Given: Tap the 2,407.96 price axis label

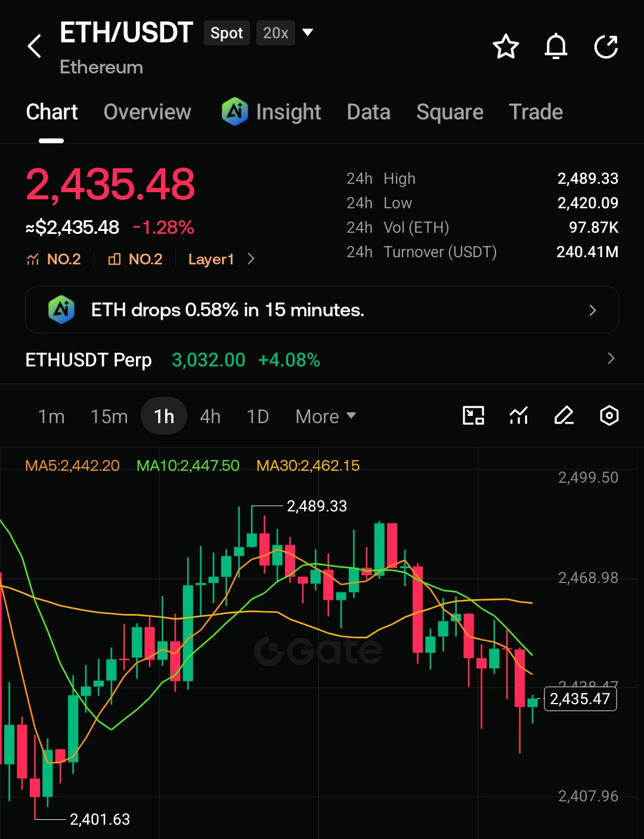Looking at the screenshot, I should [x=588, y=796].
